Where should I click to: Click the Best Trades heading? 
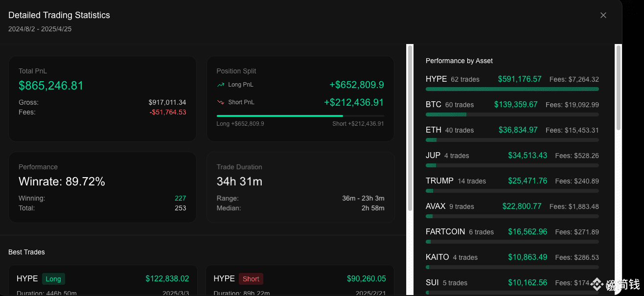point(26,252)
